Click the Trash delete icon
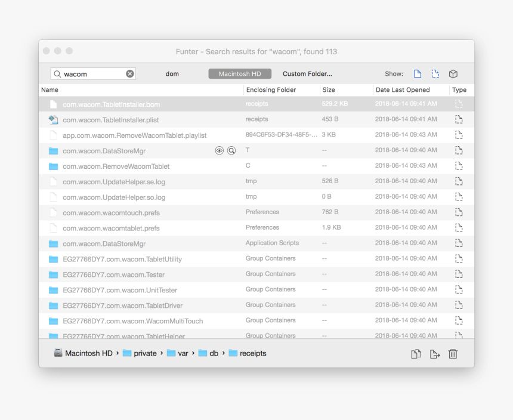The height and width of the screenshot is (420, 513). pos(453,354)
